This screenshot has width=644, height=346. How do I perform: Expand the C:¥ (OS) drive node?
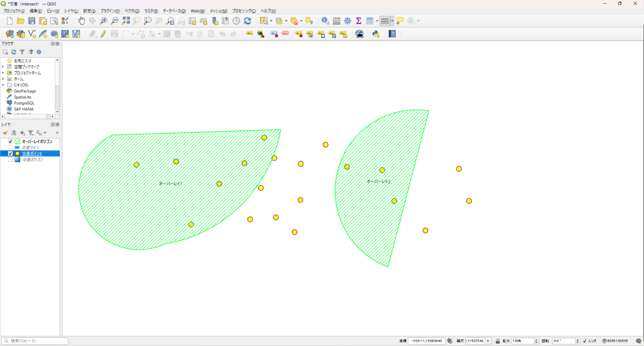pyautogui.click(x=3, y=85)
